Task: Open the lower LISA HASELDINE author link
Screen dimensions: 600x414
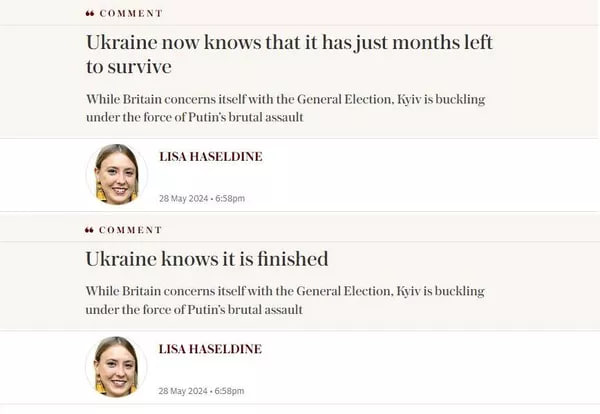Action: (210, 349)
